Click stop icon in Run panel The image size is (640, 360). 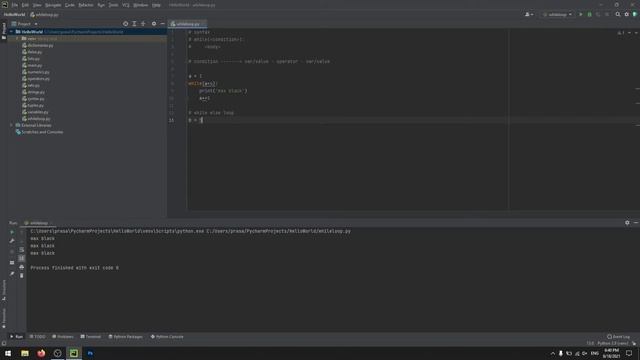[x=12, y=252]
